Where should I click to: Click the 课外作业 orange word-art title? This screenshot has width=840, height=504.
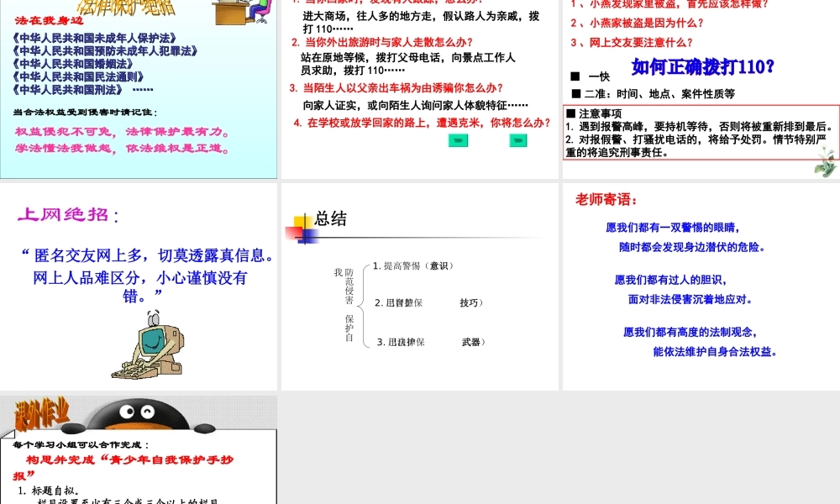click(x=42, y=413)
